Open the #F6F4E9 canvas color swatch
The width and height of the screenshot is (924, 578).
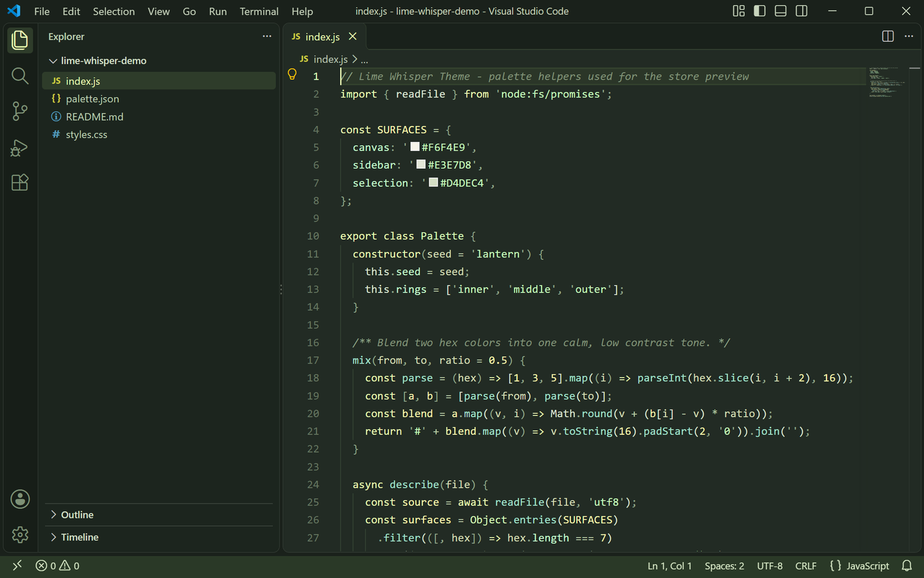pos(415,146)
